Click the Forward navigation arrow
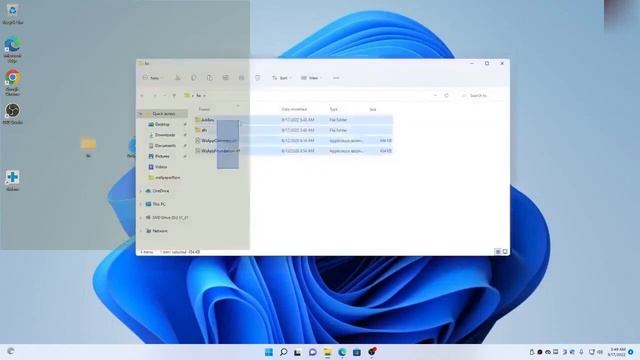The width and height of the screenshot is (640, 360). 155,96
